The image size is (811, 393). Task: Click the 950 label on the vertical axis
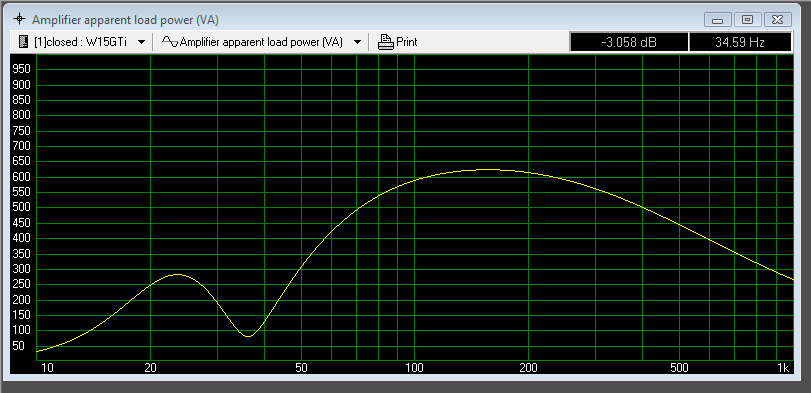[x=21, y=69]
